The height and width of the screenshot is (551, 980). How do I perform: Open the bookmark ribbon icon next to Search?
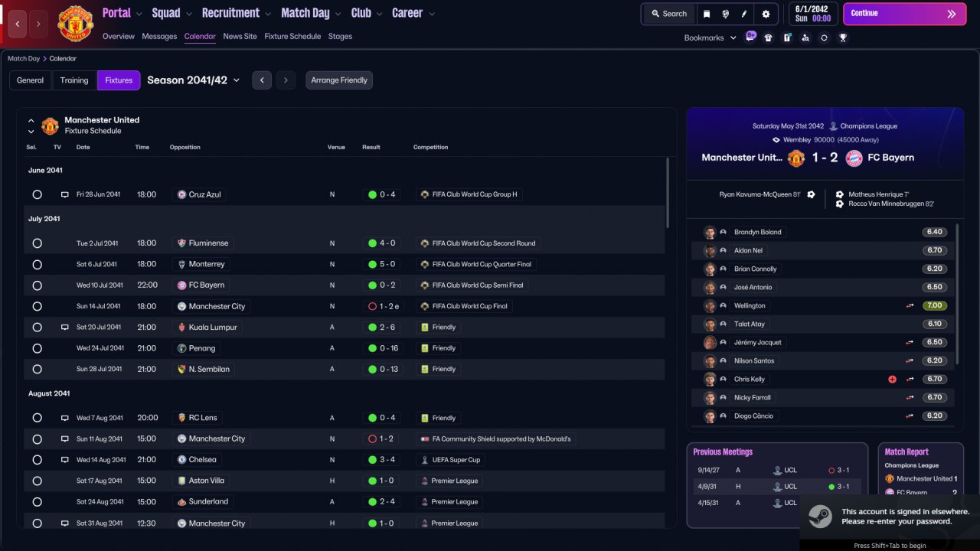coord(707,14)
